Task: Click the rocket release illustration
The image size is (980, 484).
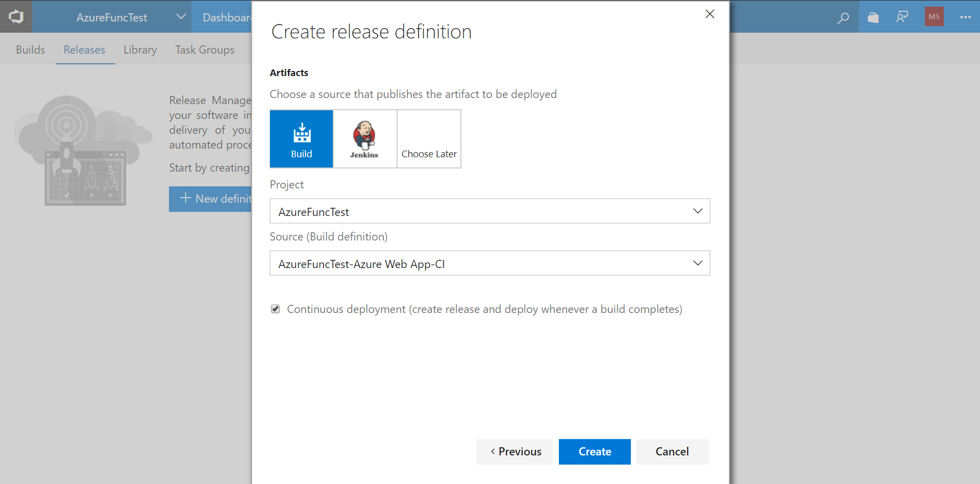Action: 83,151
